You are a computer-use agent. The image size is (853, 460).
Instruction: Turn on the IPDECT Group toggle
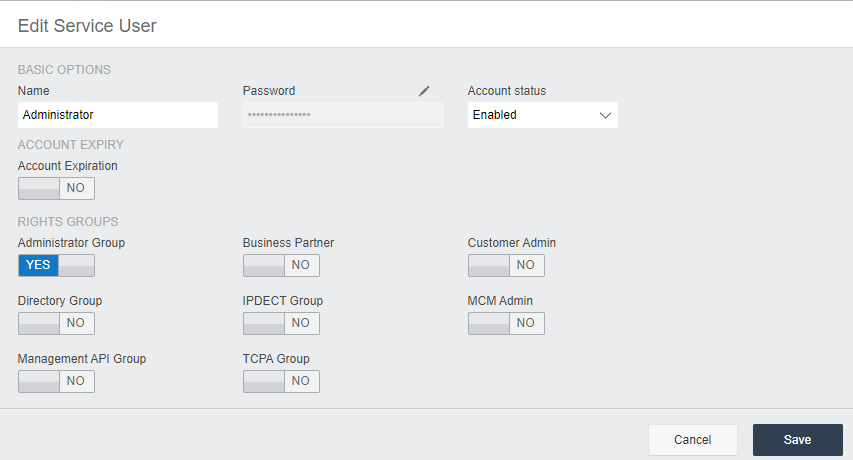pyautogui.click(x=281, y=324)
